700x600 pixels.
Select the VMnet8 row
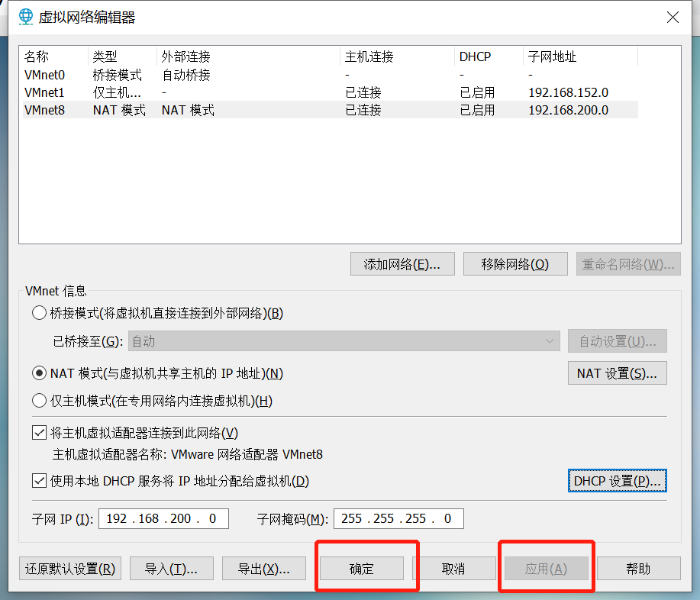point(331,110)
